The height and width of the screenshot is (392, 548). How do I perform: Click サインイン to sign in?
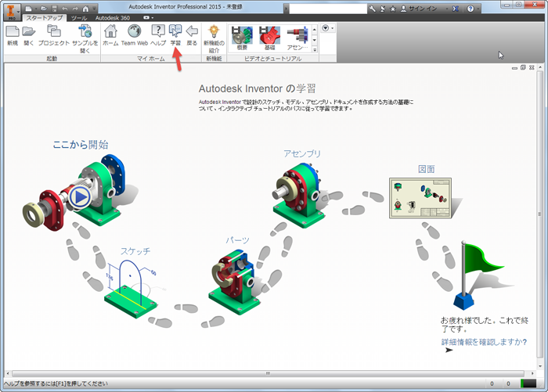click(x=419, y=9)
